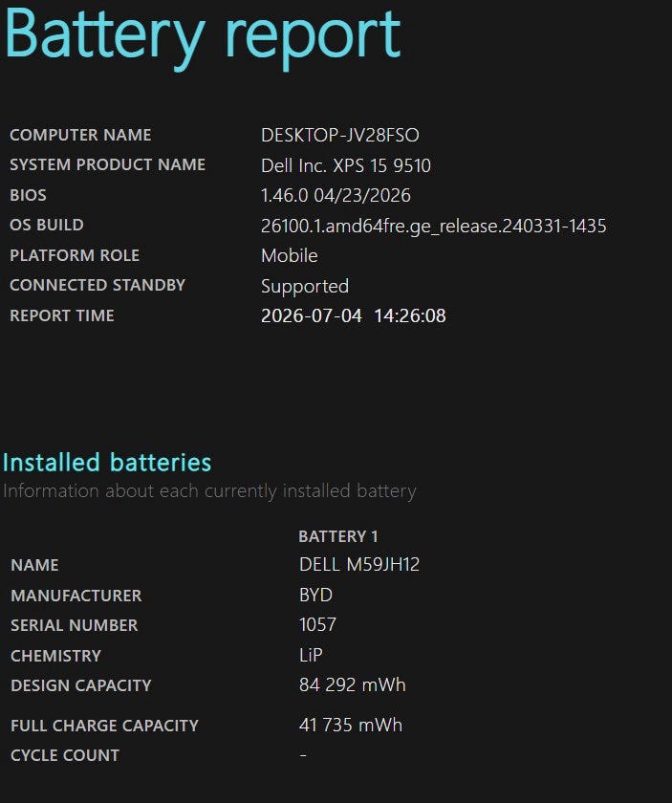The height and width of the screenshot is (803, 672).
Task: Click the CYCLE COUNT label
Action: [65, 755]
